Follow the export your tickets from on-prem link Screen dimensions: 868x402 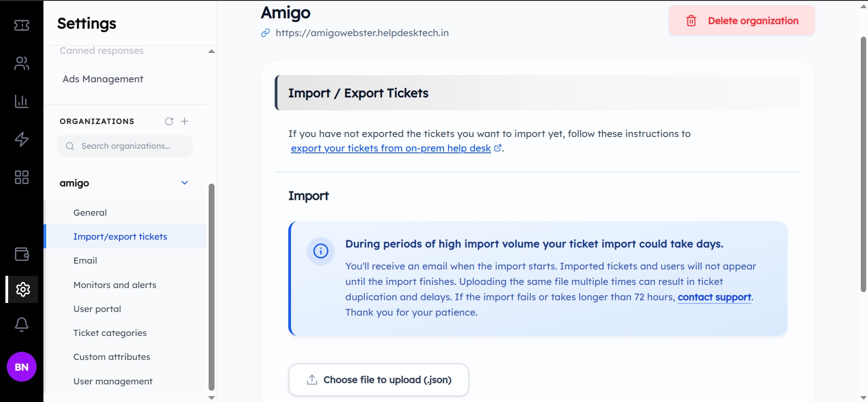(391, 148)
